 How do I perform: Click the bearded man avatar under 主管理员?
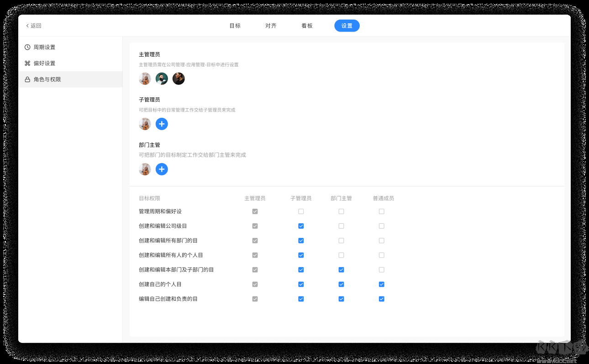162,79
